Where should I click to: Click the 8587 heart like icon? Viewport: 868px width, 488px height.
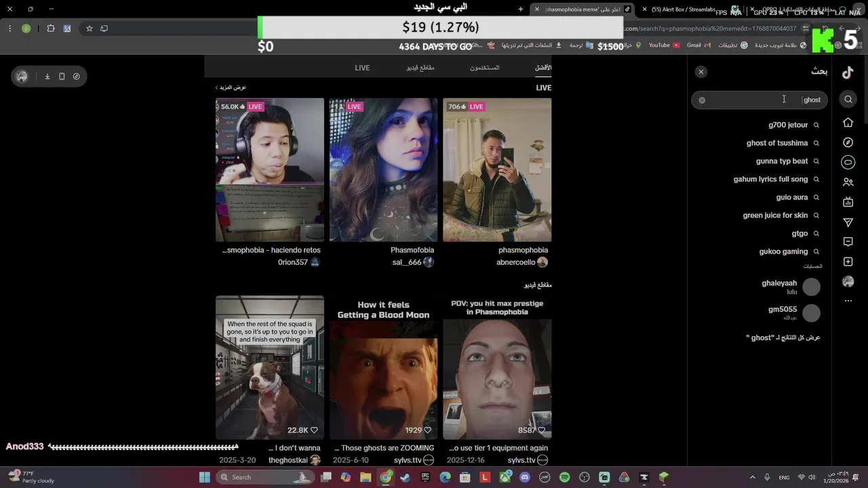541,430
